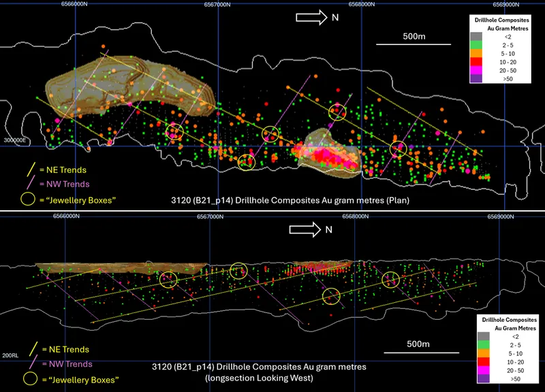Select the grey <2 swatch in plan legend
The image size is (545, 392).
click(476, 37)
